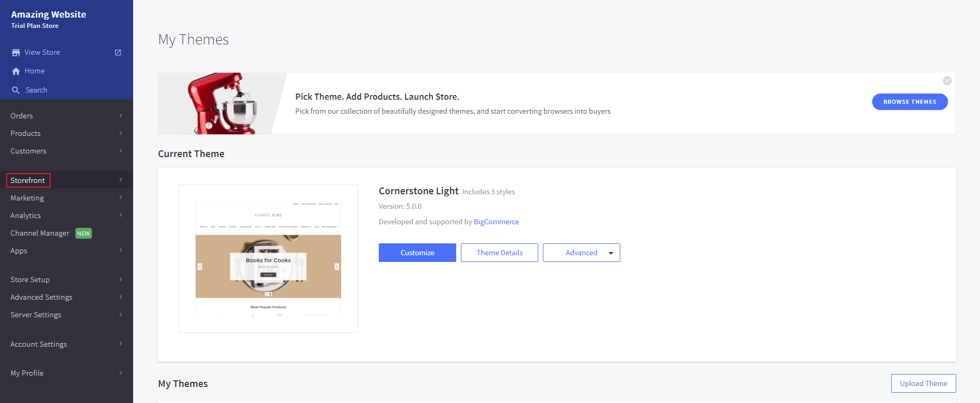Dismiss the Pick Theme promo banner
This screenshot has width=980, height=403.
(947, 81)
